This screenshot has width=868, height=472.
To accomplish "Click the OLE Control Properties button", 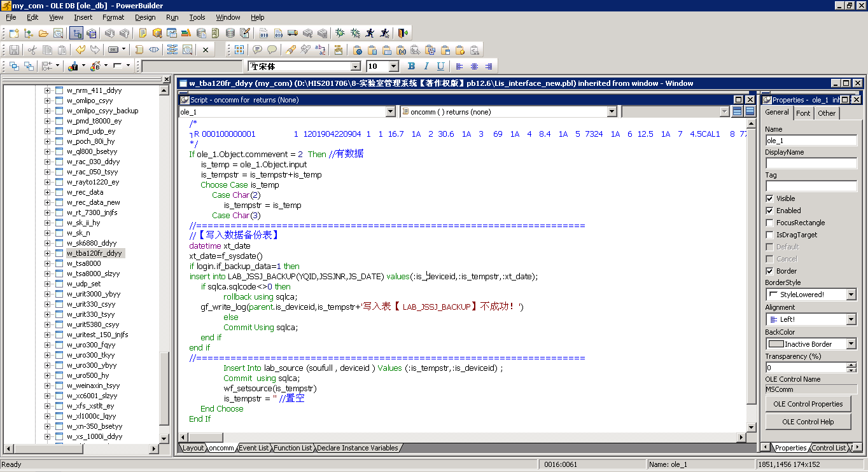I will [808, 403].
